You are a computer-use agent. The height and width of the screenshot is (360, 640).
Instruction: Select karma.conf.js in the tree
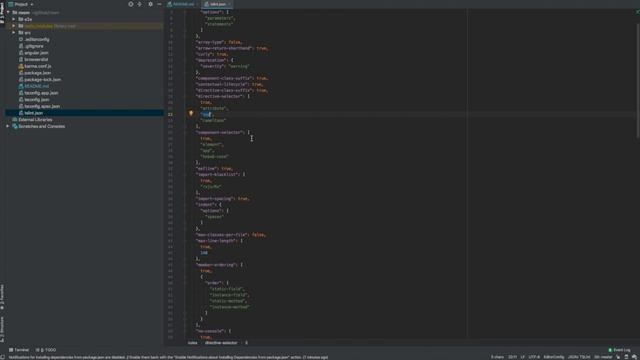pos(38,66)
